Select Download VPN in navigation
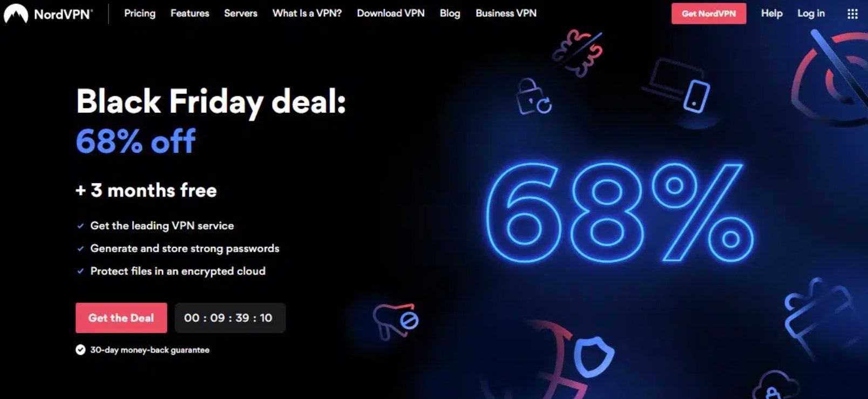Screen dimensions: 868x399 391,13
